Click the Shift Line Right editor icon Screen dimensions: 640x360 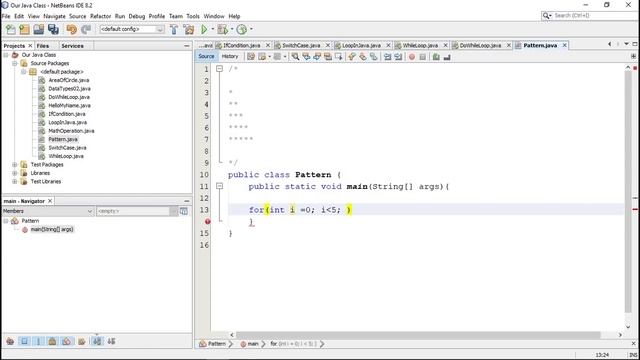pos(398,57)
